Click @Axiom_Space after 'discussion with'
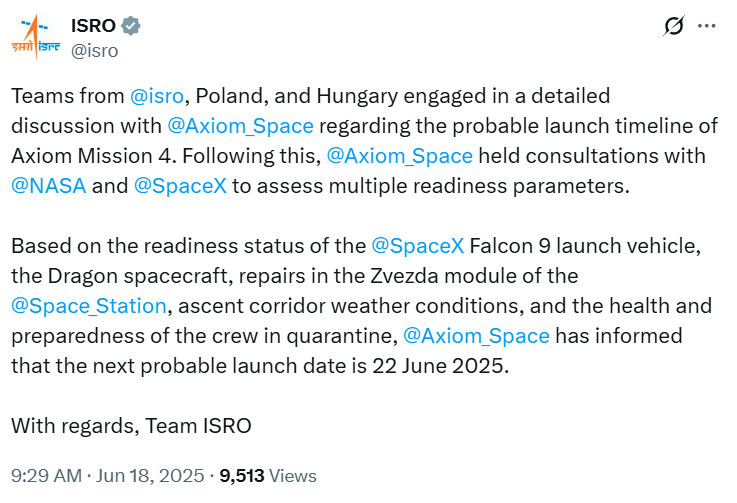 (240, 126)
